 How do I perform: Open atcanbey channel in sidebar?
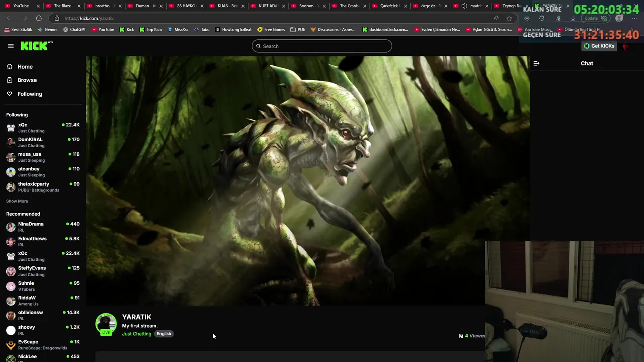pos(43,172)
